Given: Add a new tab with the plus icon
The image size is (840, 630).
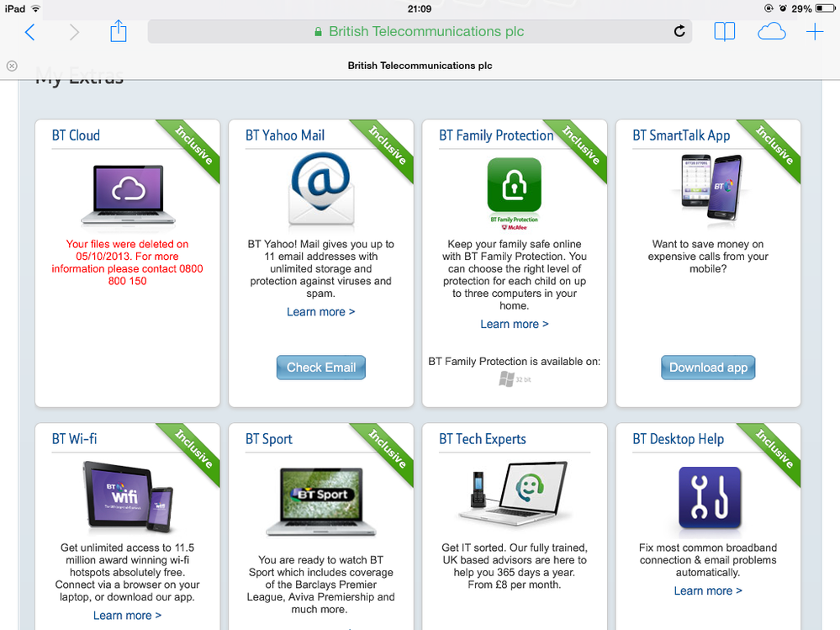Looking at the screenshot, I should [815, 32].
